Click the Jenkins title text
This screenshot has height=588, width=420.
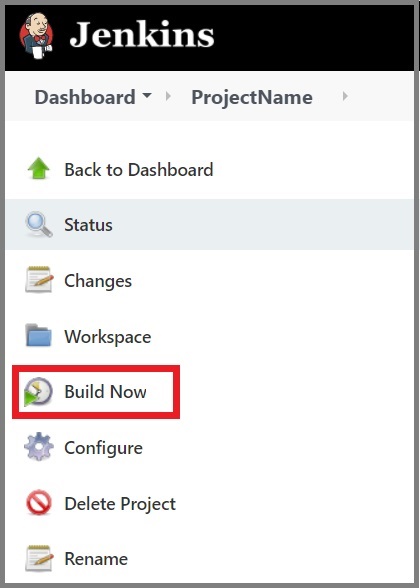pyautogui.click(x=142, y=35)
